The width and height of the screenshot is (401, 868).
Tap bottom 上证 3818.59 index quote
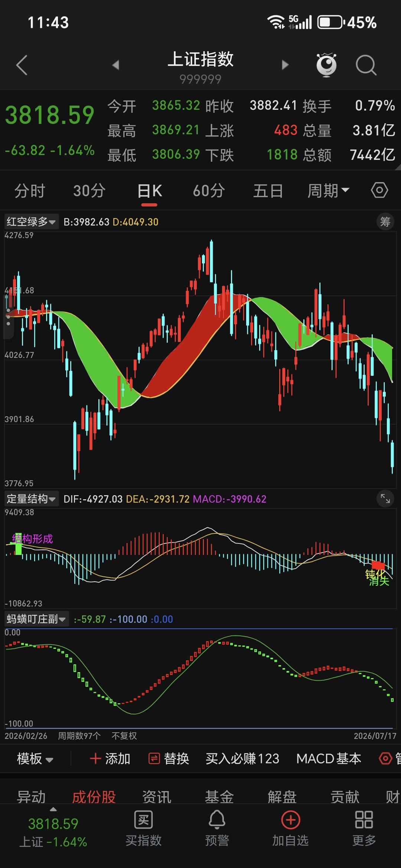click(x=53, y=832)
